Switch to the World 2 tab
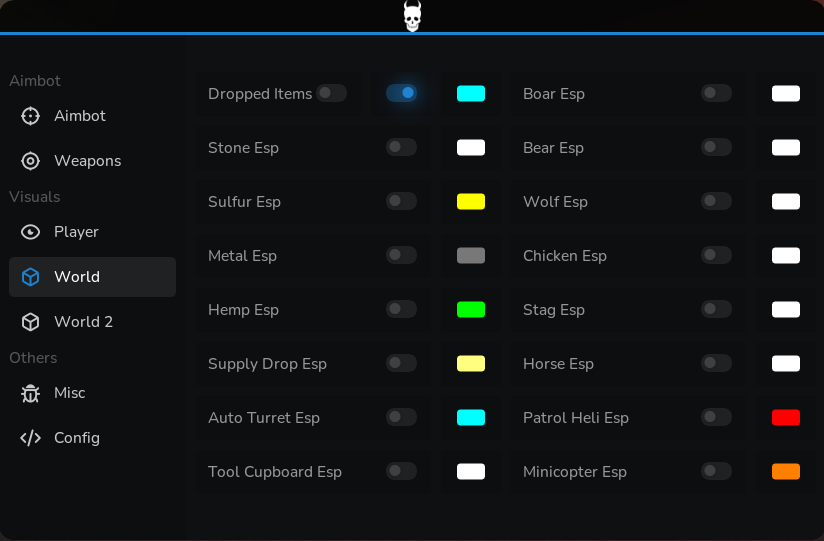Viewport: 824px width, 541px height. point(92,322)
